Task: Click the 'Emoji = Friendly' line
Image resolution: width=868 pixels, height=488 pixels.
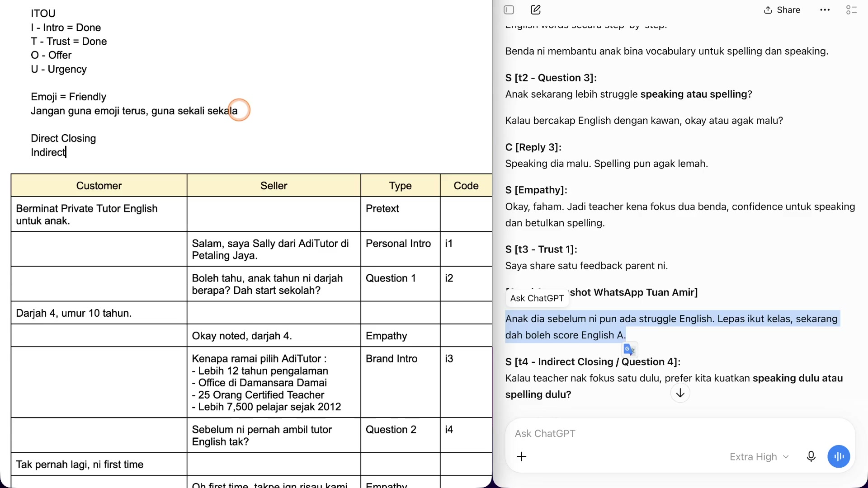Action: 69,97
